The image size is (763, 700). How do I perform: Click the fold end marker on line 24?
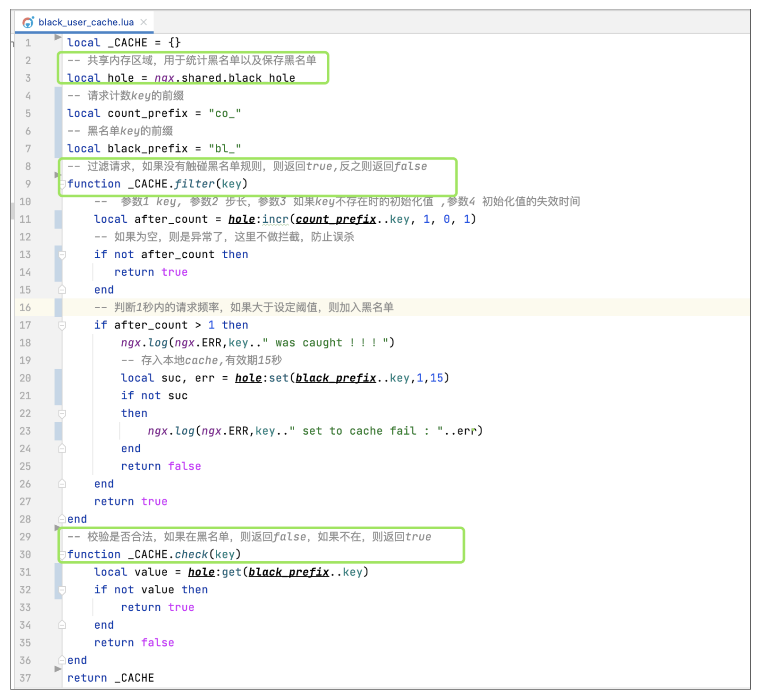pos(62,449)
